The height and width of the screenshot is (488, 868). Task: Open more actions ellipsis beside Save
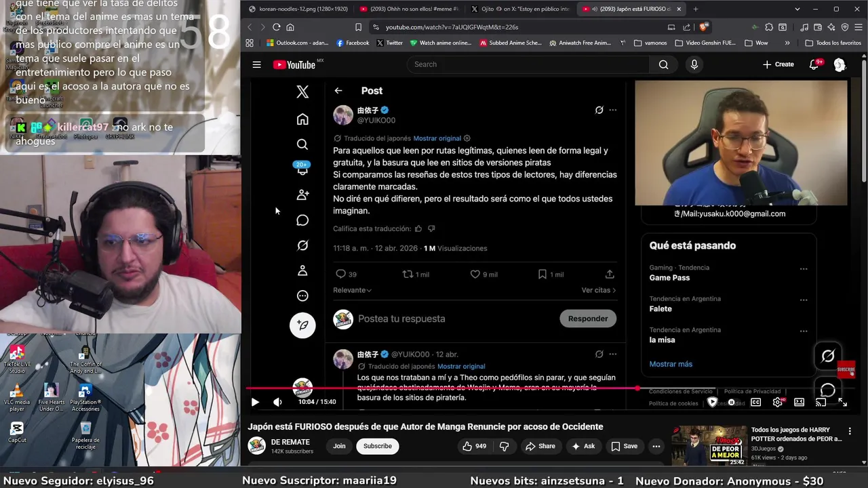coord(656,446)
